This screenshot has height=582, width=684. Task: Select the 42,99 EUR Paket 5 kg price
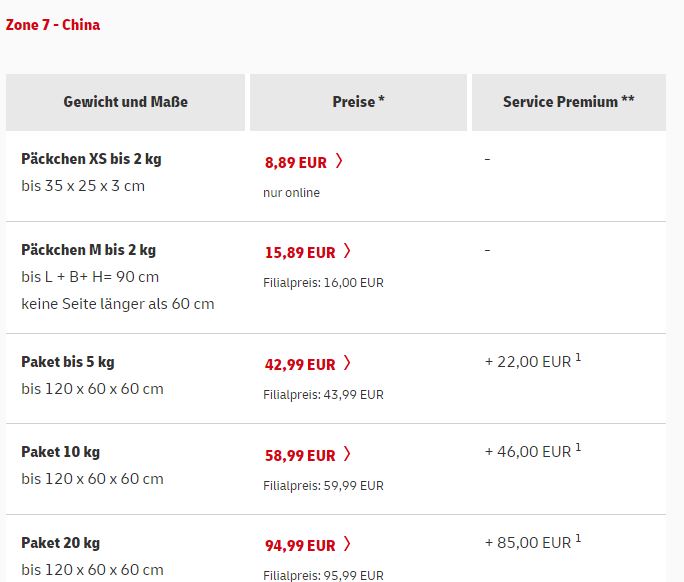[300, 365]
